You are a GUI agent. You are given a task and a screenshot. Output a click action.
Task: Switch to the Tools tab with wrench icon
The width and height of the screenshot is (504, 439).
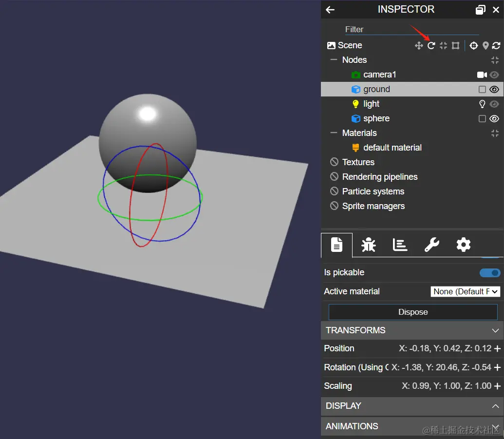click(431, 245)
